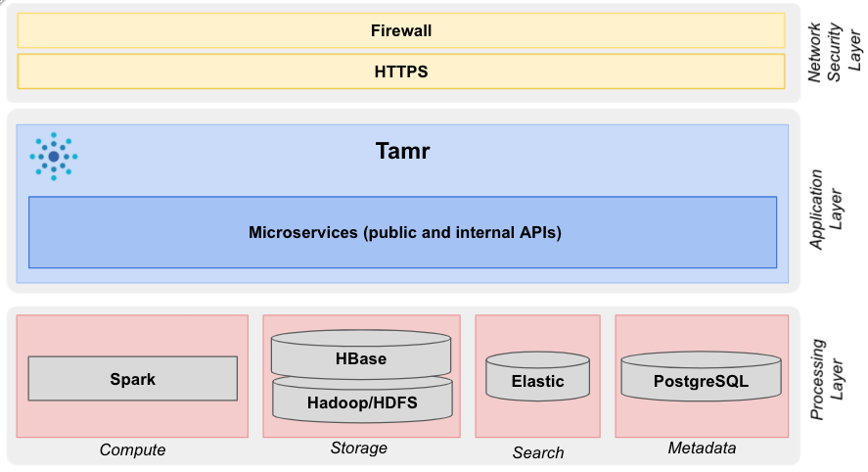Click the Search caption

[538, 452]
